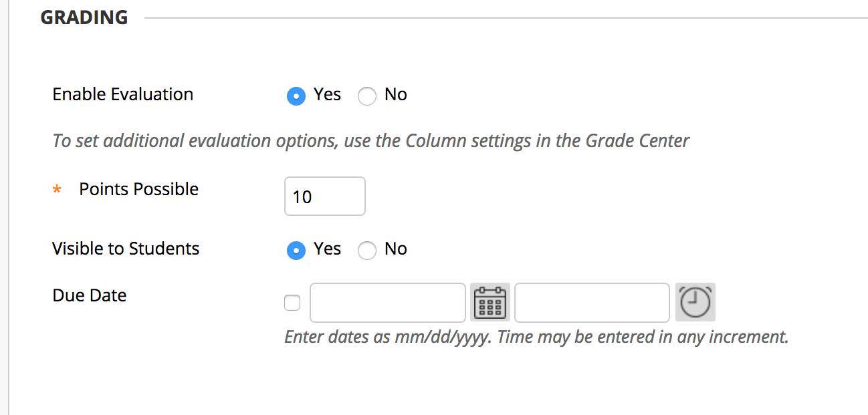Viewport: 868px width, 415px height.
Task: Click the 'Due Date' label
Action: (x=90, y=295)
